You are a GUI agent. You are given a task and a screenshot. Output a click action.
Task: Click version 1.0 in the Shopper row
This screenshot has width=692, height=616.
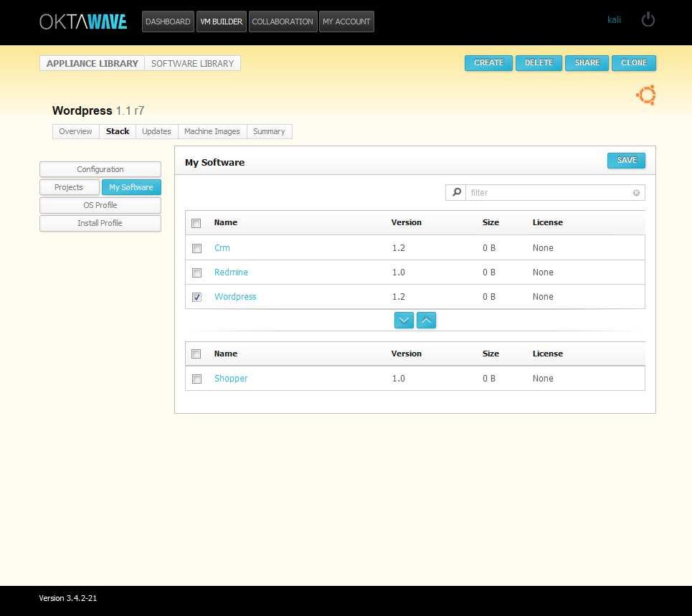pos(398,378)
